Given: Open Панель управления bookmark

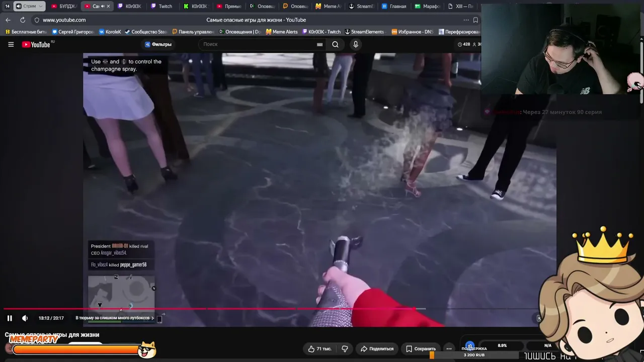Looking at the screenshot, I should click(x=193, y=32).
